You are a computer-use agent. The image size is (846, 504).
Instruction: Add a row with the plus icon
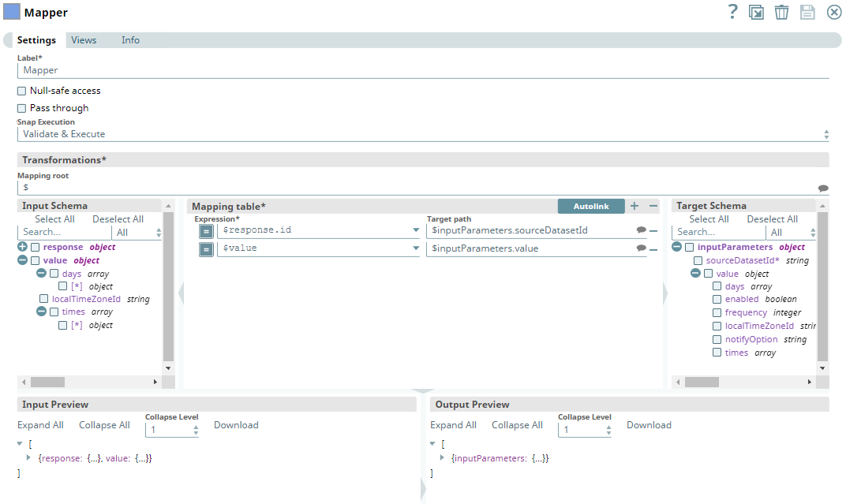coord(634,206)
